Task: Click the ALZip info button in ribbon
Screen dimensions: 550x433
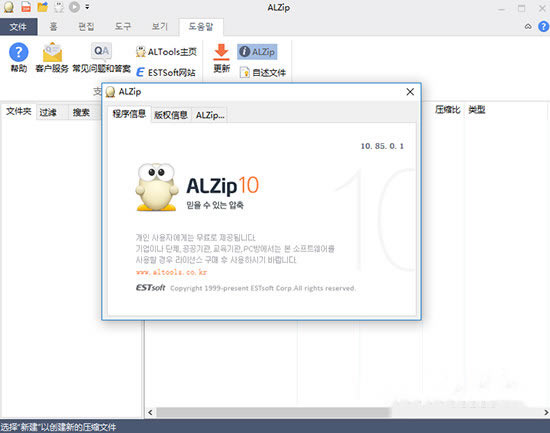Action: (x=257, y=52)
